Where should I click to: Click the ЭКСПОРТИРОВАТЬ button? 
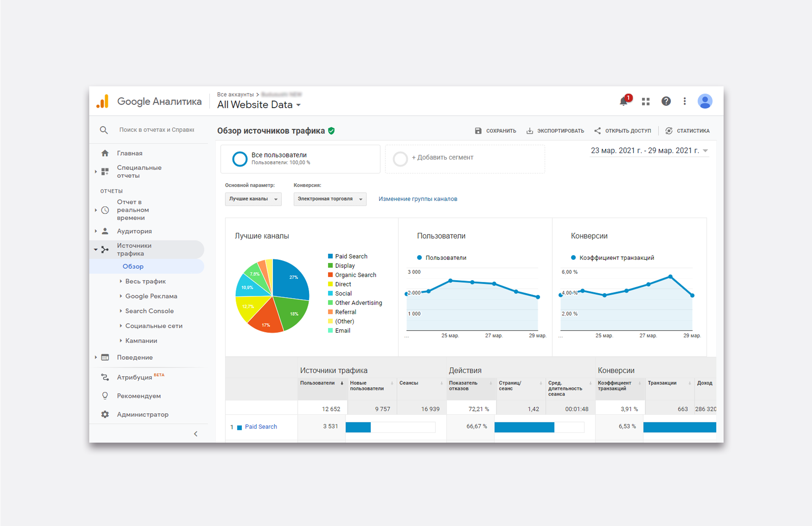coord(555,131)
